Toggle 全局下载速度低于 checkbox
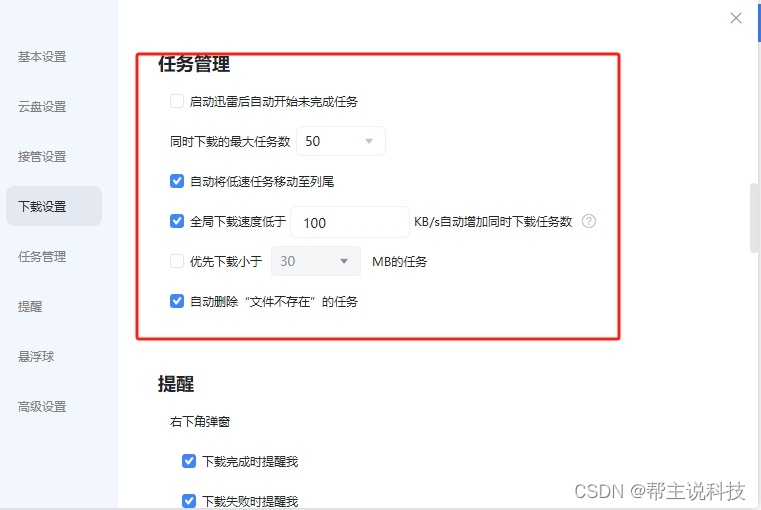 [177, 221]
